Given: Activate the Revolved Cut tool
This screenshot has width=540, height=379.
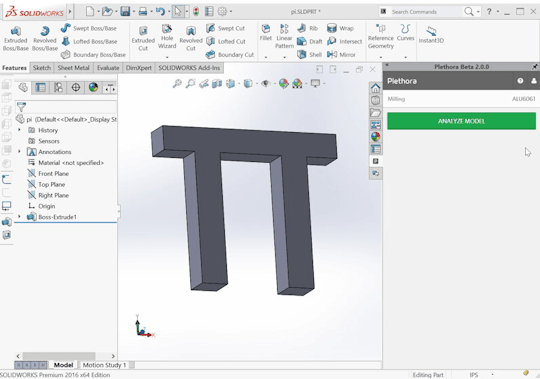Looking at the screenshot, I should (191, 38).
